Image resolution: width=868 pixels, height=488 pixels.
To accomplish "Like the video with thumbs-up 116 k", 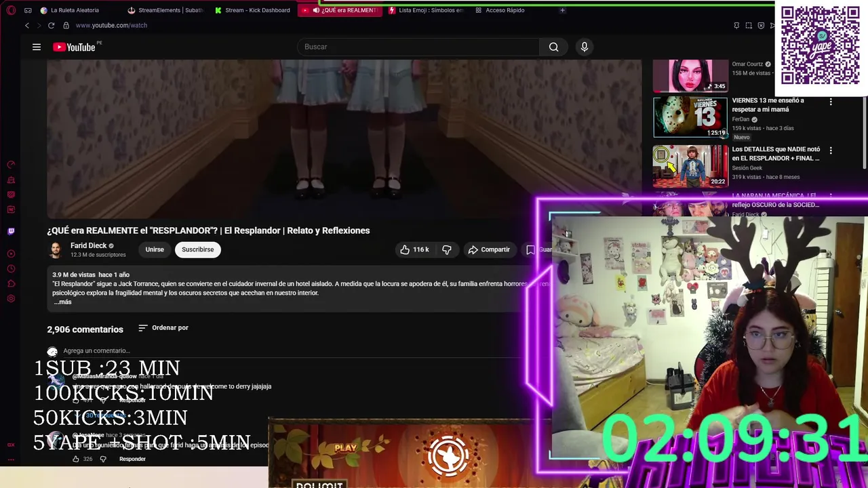I will 414,249.
